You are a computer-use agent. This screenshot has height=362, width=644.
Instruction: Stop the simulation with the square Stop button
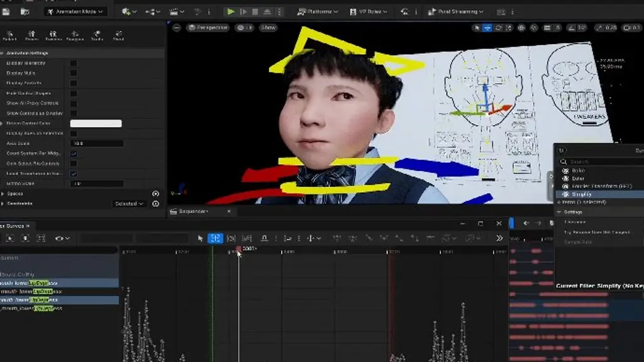tap(255, 11)
